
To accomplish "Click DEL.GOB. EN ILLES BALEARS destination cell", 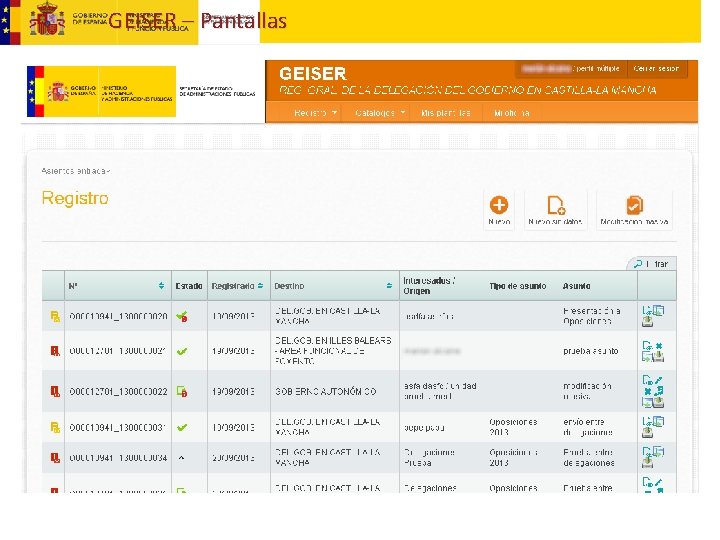I will (333, 351).
